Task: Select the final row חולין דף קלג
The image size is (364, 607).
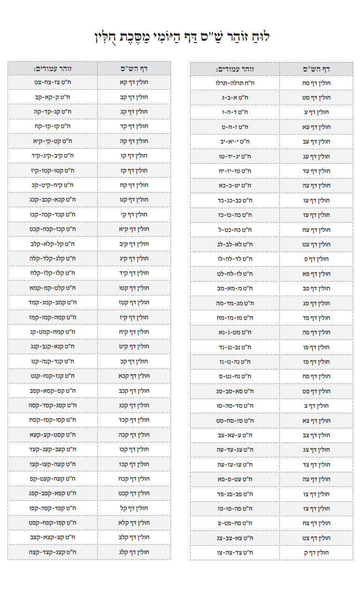Action: point(89,552)
